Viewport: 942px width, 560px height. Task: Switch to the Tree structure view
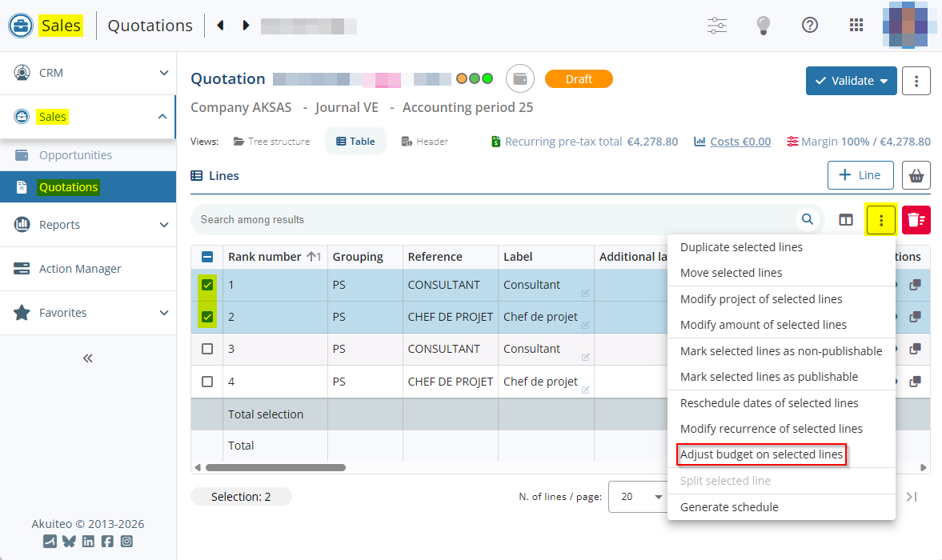[x=271, y=142]
